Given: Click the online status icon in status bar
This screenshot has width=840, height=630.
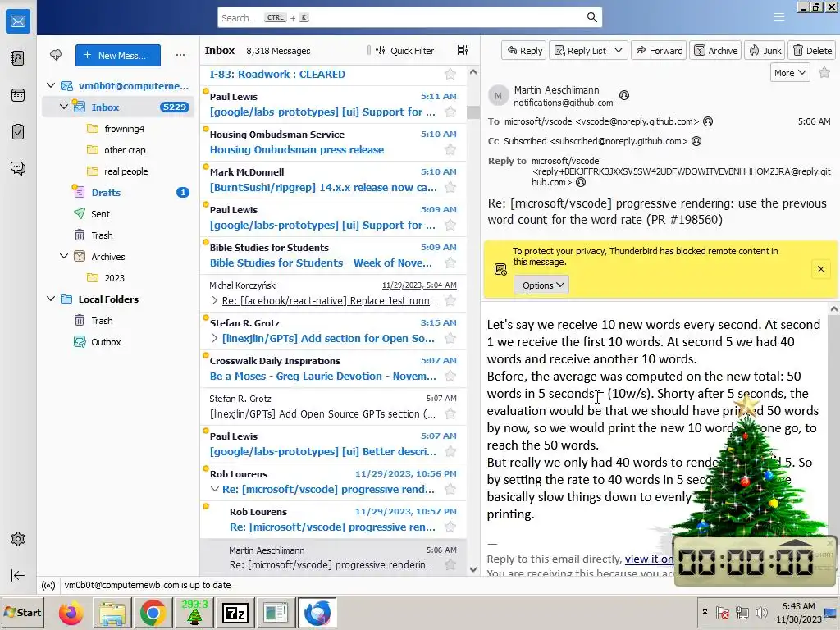Looking at the screenshot, I should pos(48,585).
